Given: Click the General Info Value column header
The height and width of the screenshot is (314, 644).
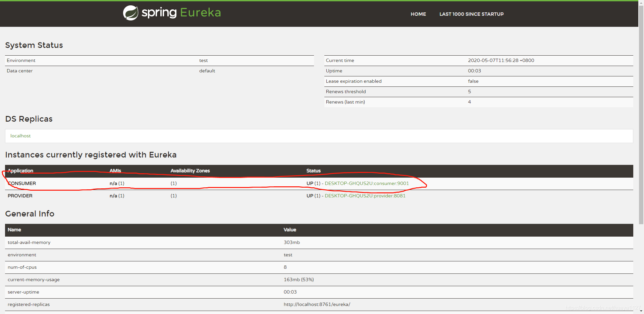Looking at the screenshot, I should click(x=290, y=230).
